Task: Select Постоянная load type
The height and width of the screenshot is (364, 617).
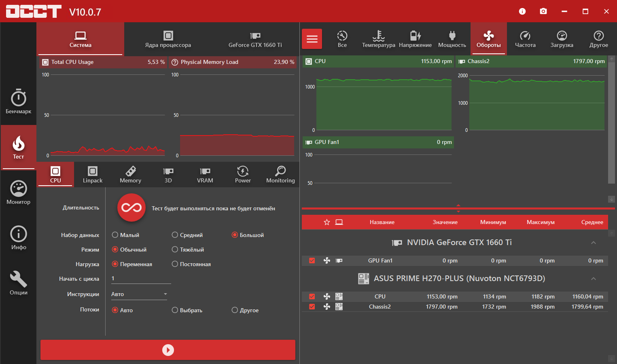Action: pos(191,264)
